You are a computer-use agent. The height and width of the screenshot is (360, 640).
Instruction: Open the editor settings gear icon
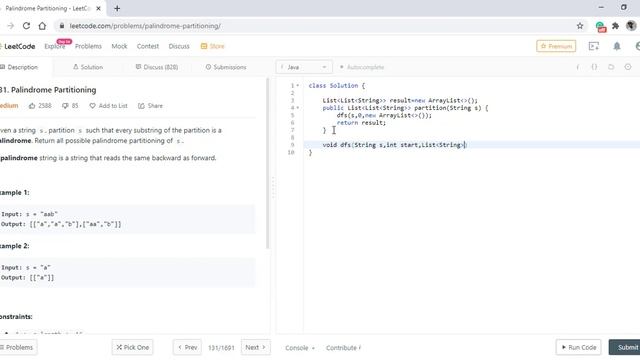click(x=628, y=67)
